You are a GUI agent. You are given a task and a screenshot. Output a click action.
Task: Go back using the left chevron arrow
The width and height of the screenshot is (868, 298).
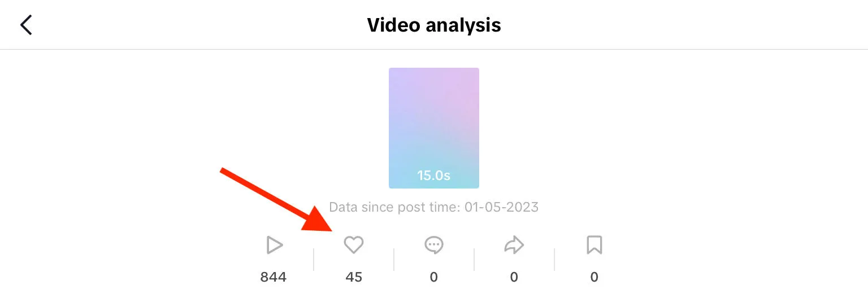pos(26,25)
